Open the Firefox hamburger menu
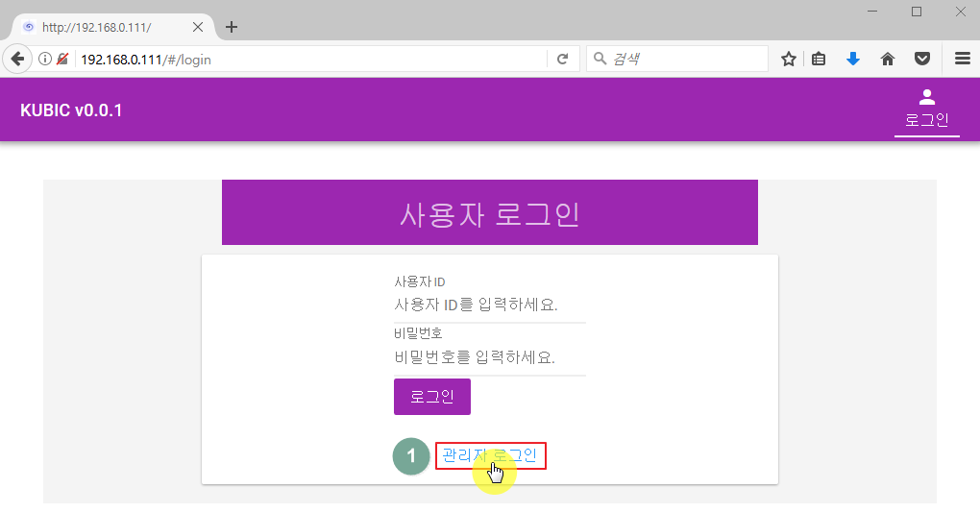This screenshot has height=513, width=980. pyautogui.click(x=962, y=59)
